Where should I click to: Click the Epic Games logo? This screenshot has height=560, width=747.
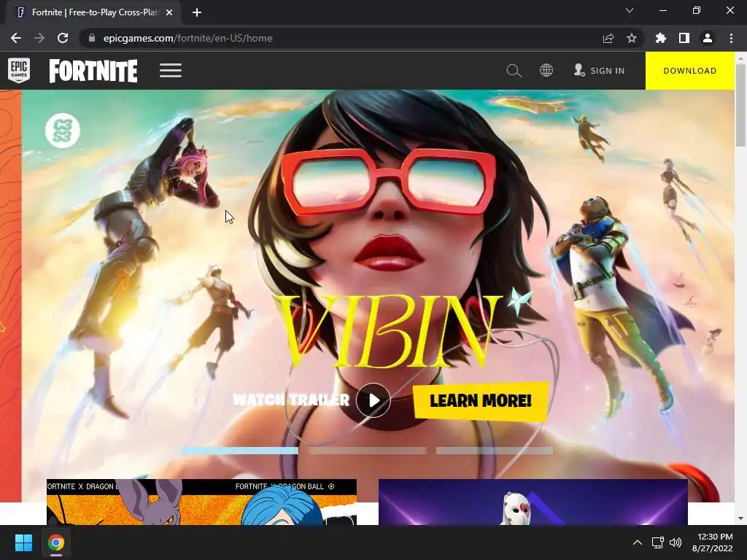[x=18, y=71]
